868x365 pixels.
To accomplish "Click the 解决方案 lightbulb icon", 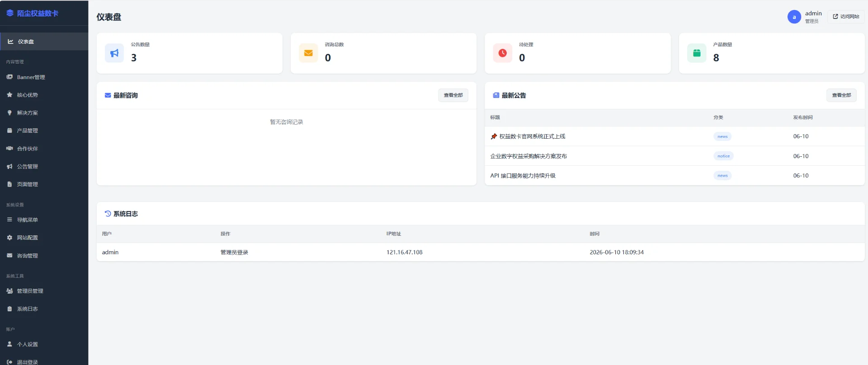I will click(x=9, y=113).
